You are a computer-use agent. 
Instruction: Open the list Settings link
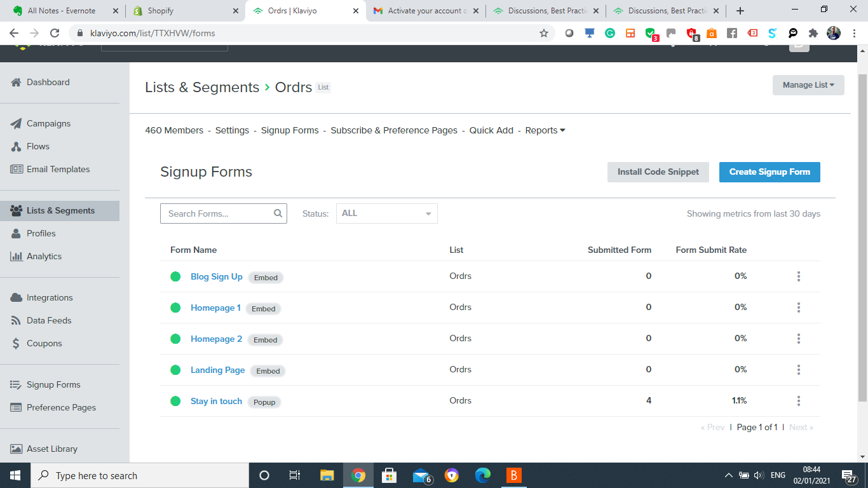click(232, 130)
